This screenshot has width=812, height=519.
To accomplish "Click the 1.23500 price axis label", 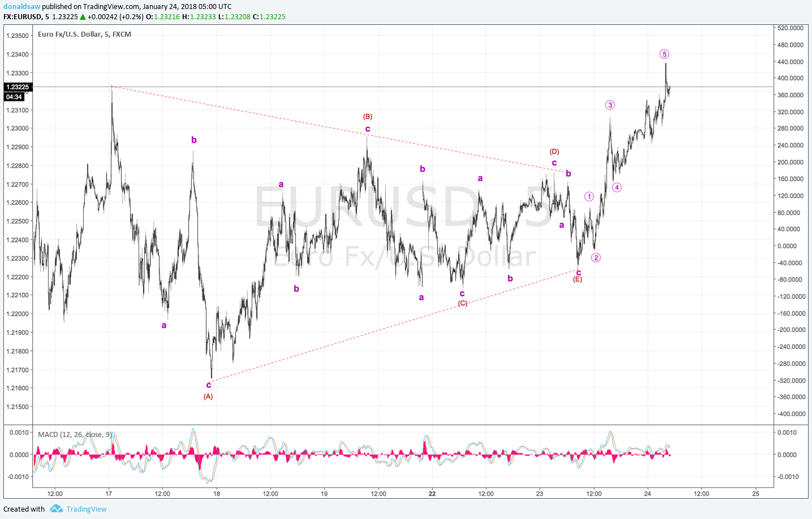I will 18,36.
